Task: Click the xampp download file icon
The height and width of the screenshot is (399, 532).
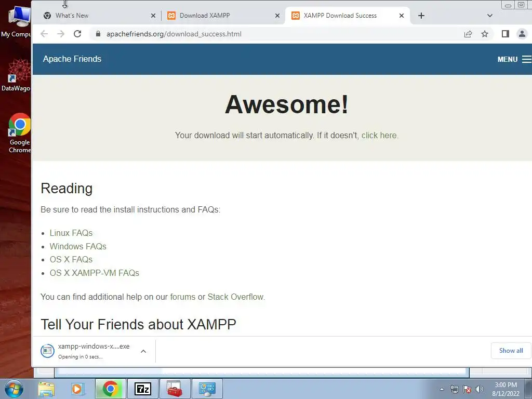Action: click(x=47, y=351)
